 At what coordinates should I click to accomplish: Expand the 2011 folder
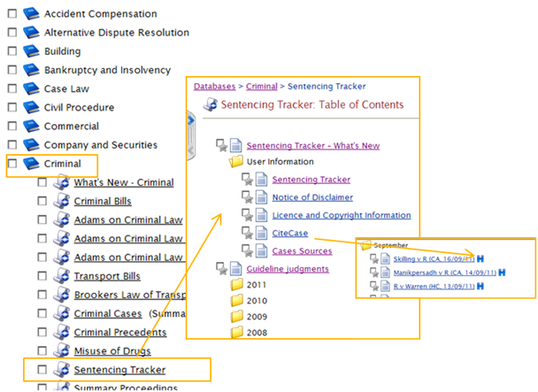(237, 285)
